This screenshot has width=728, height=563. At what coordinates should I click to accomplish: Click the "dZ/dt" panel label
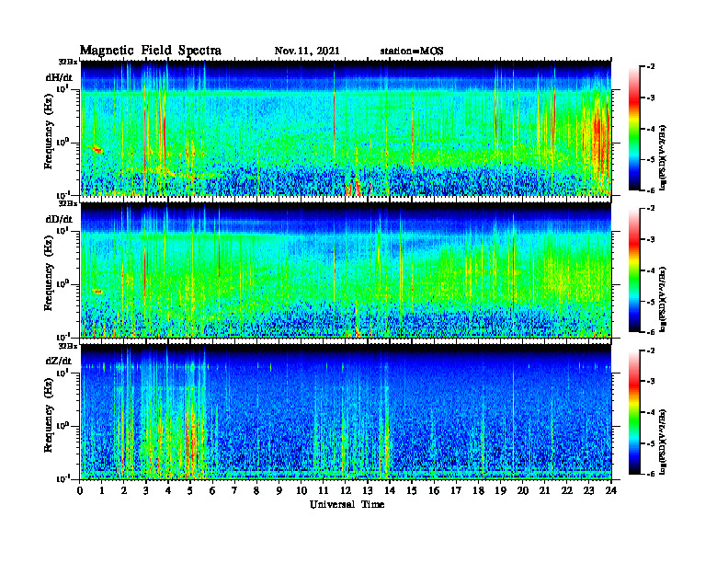(x=59, y=361)
